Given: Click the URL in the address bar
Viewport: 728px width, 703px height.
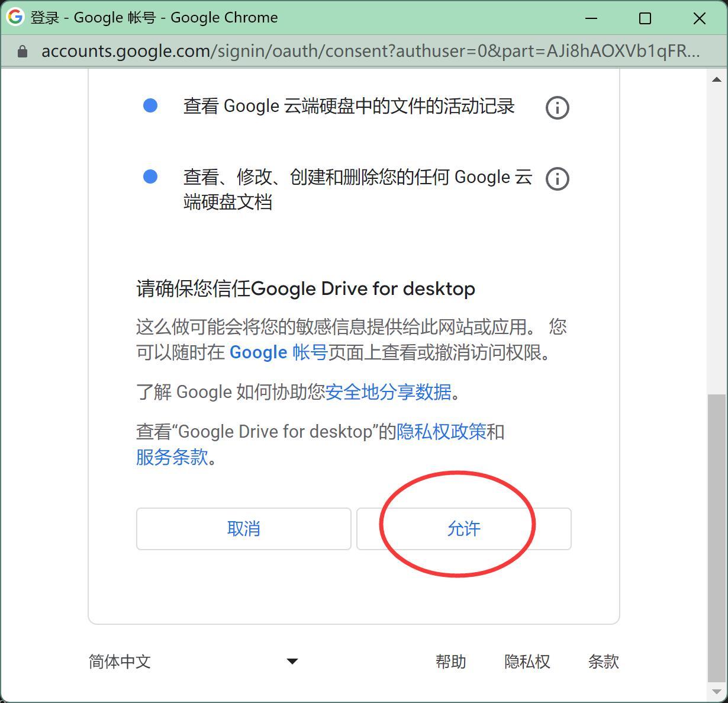Looking at the screenshot, I should coord(371,52).
